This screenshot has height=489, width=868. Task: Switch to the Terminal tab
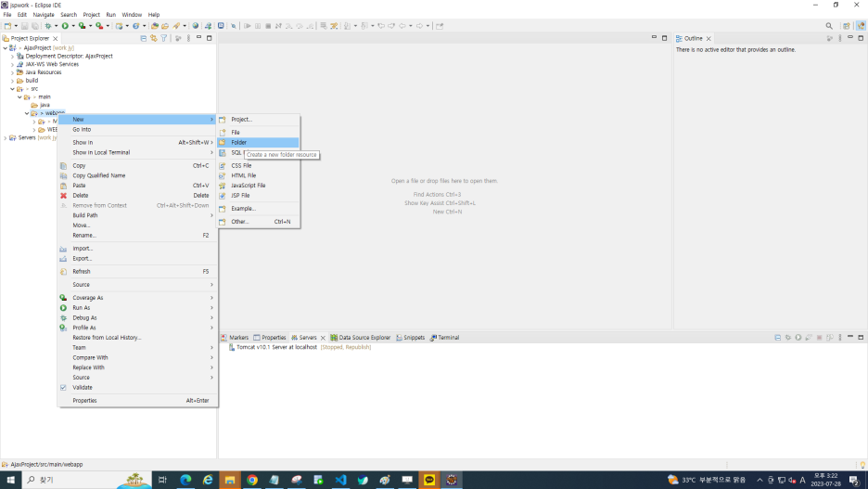click(x=444, y=337)
